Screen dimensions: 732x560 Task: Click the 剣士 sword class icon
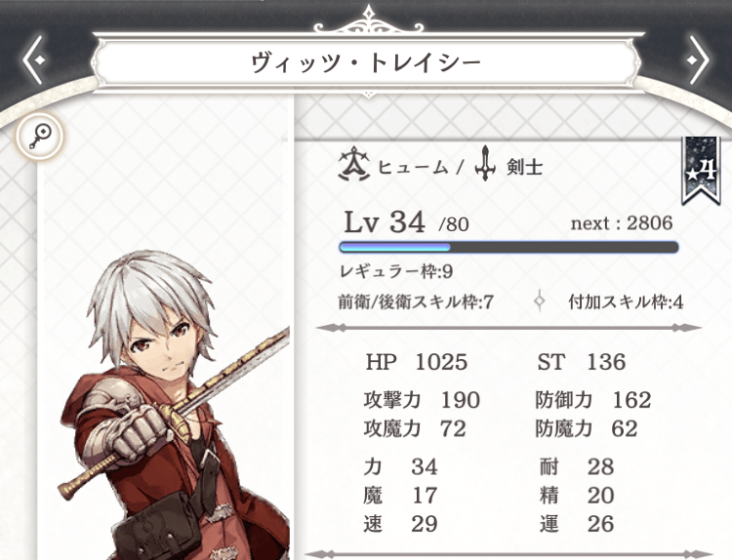pyautogui.click(x=485, y=164)
